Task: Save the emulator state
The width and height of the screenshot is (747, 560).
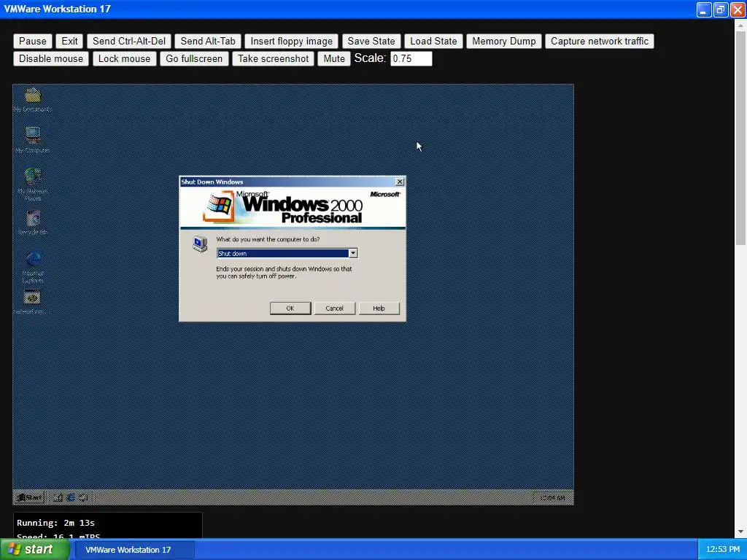Action: tap(371, 41)
